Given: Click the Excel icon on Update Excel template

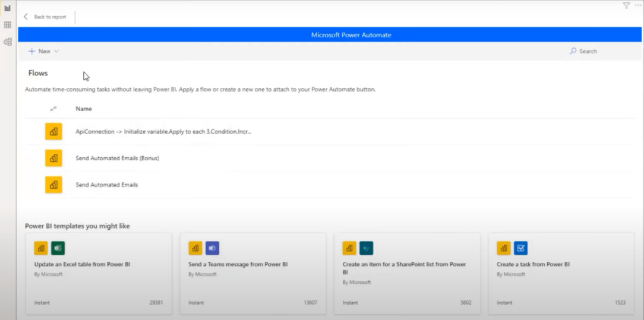Looking at the screenshot, I should click(x=58, y=248).
